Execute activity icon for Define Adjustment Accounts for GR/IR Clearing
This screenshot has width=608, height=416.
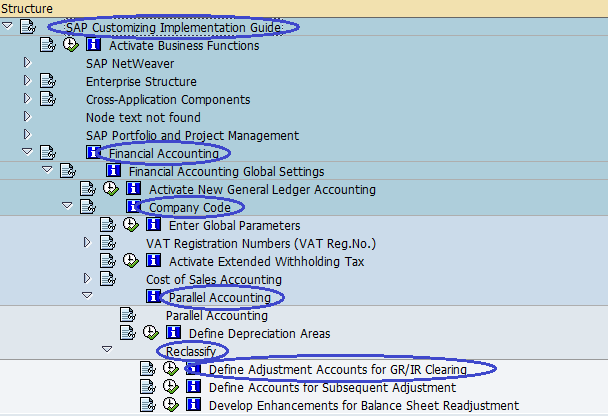[171, 368]
